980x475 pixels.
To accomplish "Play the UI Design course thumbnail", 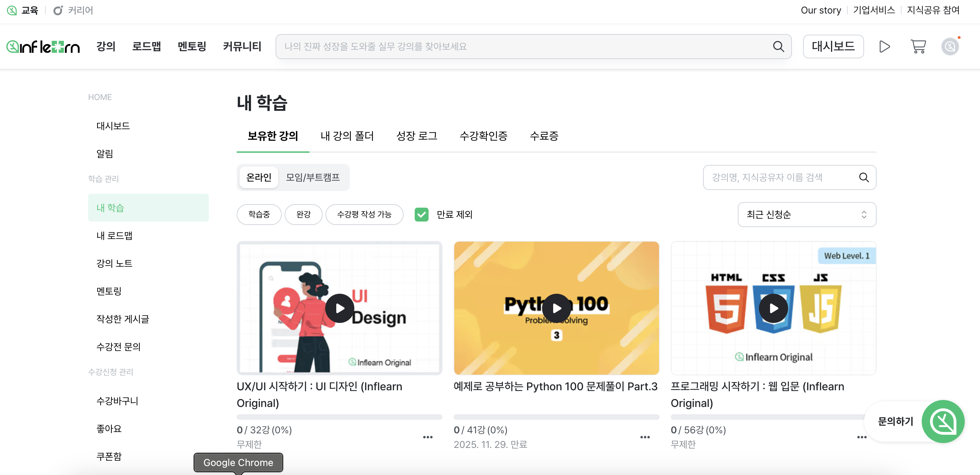I will tap(339, 308).
